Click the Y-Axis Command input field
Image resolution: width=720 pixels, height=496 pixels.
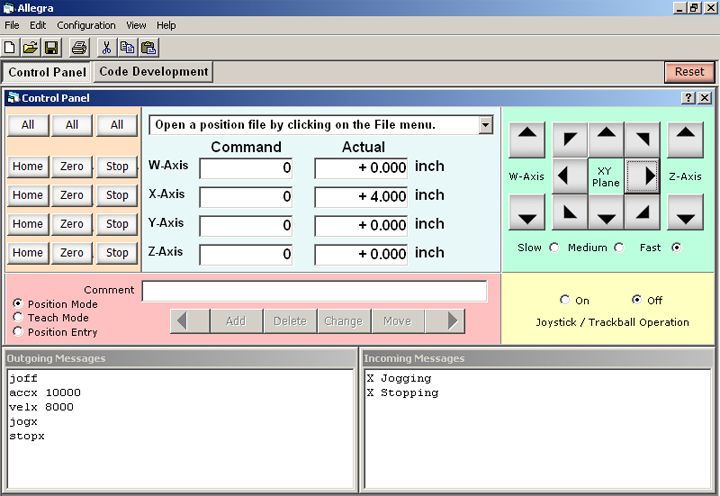coord(246,225)
